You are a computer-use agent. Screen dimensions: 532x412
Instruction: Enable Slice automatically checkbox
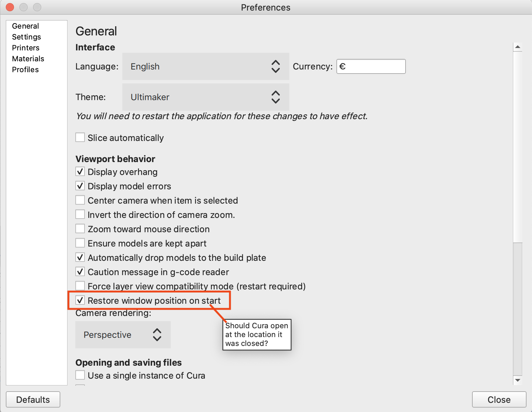(x=80, y=138)
